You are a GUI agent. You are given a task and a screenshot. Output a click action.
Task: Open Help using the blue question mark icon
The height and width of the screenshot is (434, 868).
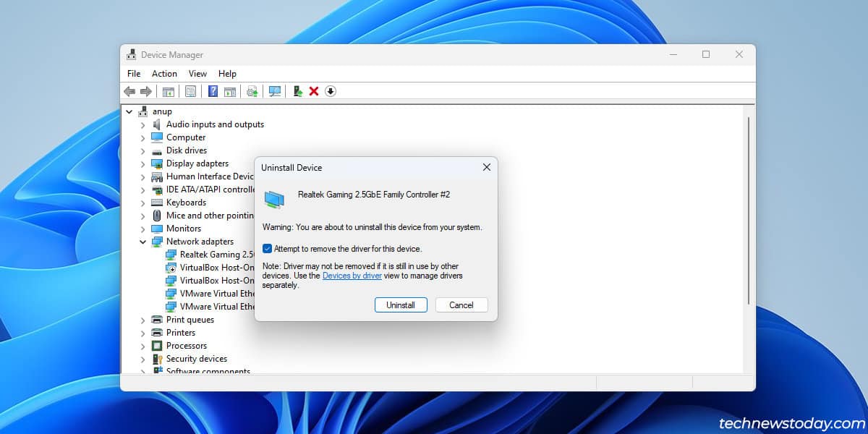point(213,91)
